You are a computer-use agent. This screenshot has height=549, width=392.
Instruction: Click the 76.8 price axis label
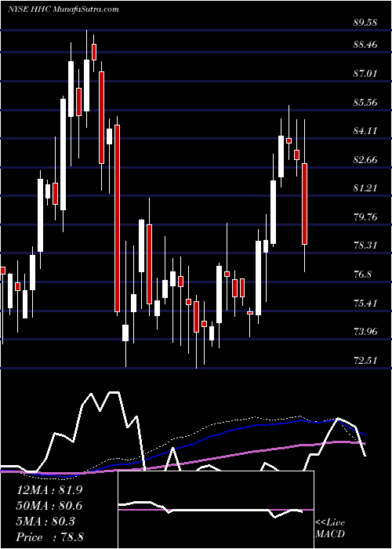[x=362, y=274]
